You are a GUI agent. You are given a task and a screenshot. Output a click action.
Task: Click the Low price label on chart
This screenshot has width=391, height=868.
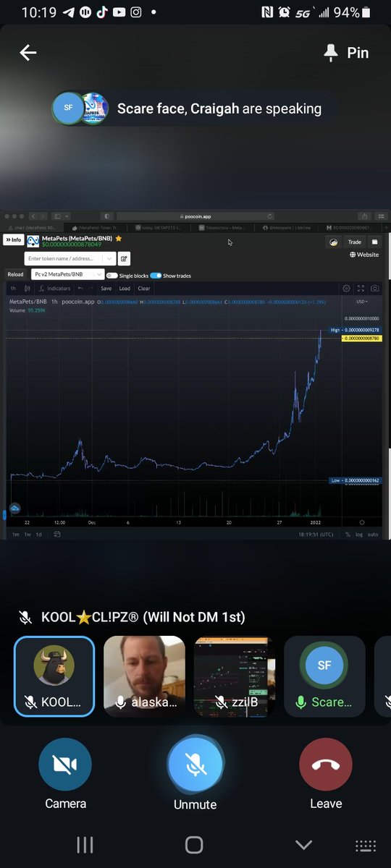click(355, 480)
